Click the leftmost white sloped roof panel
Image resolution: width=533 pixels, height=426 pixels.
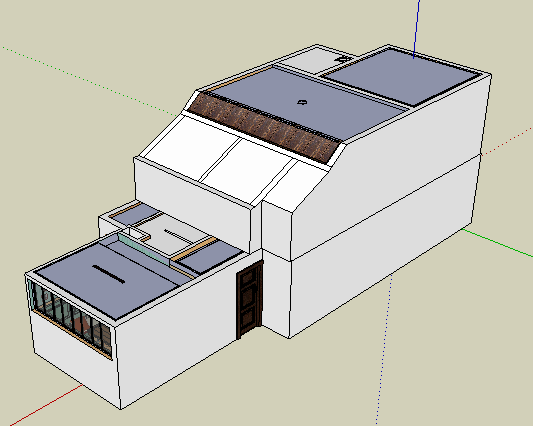192,147
